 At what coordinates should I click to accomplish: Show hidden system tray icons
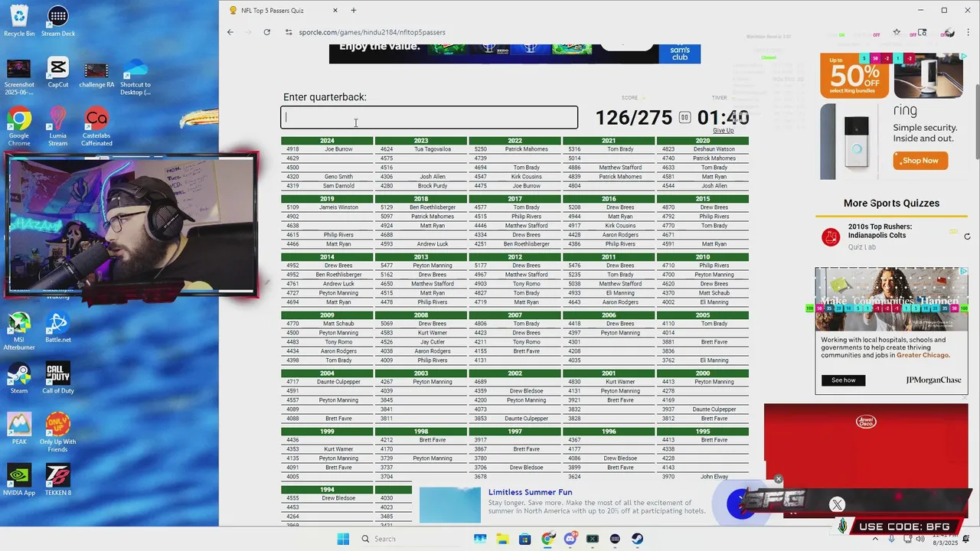pos(875,539)
